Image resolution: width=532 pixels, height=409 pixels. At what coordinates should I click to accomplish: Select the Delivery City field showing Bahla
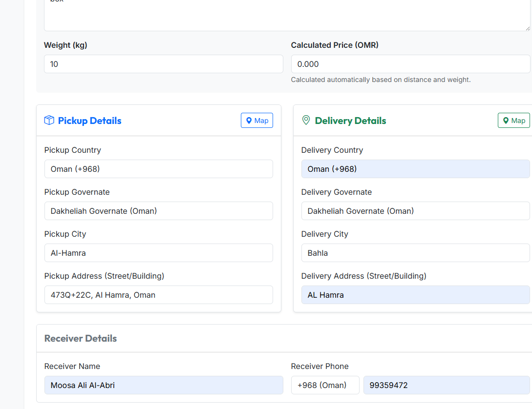point(415,253)
